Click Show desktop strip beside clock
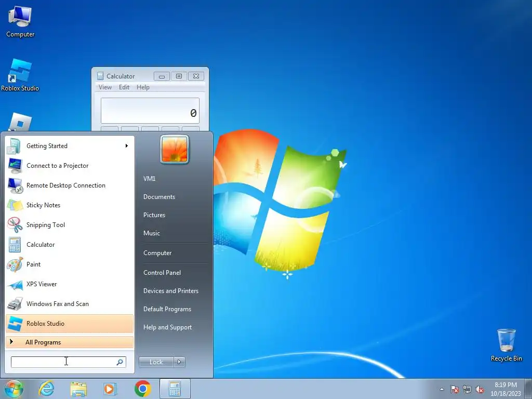The height and width of the screenshot is (399, 532). [x=528, y=389]
